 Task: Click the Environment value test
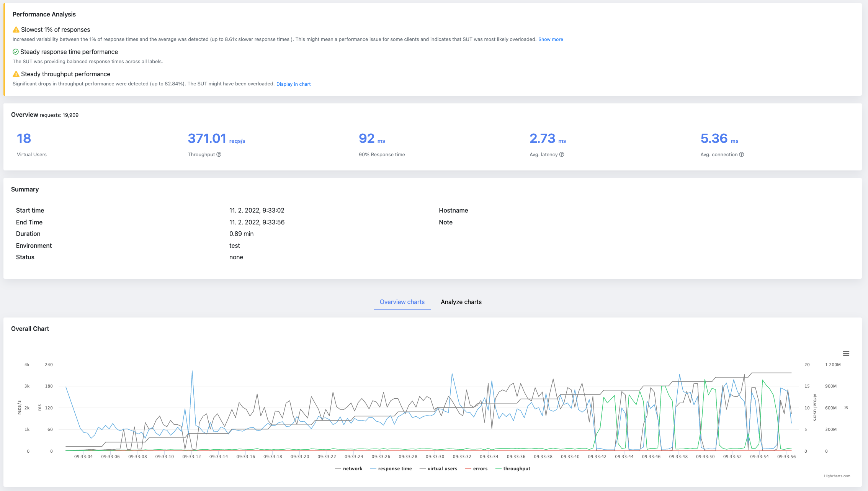click(x=235, y=246)
